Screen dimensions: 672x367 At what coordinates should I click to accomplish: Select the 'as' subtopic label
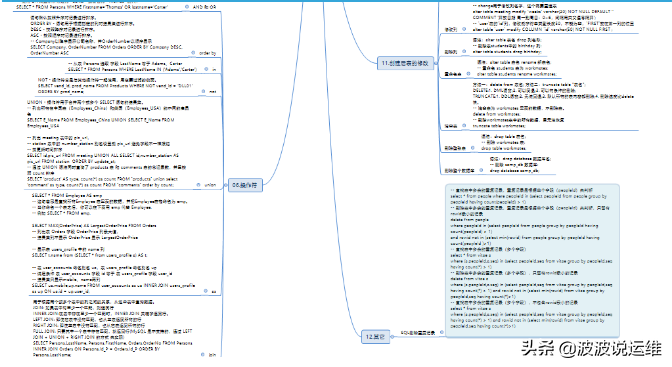point(214,292)
